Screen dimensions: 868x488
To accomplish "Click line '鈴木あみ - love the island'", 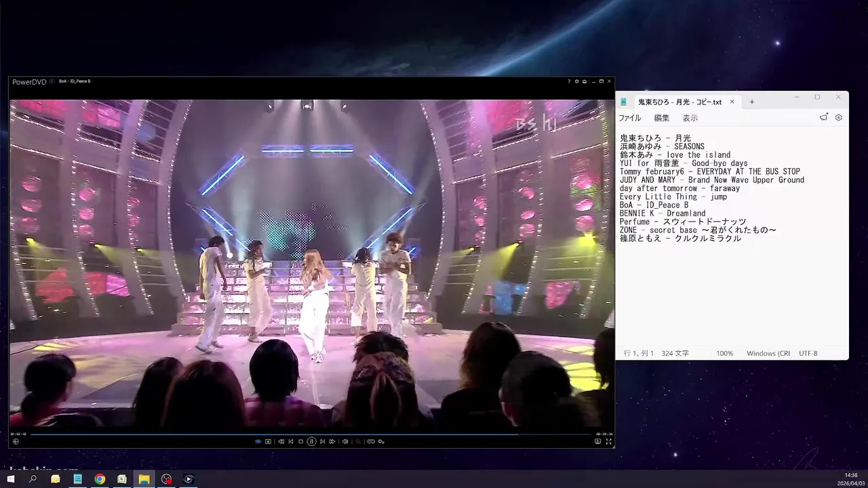I will pos(675,155).
